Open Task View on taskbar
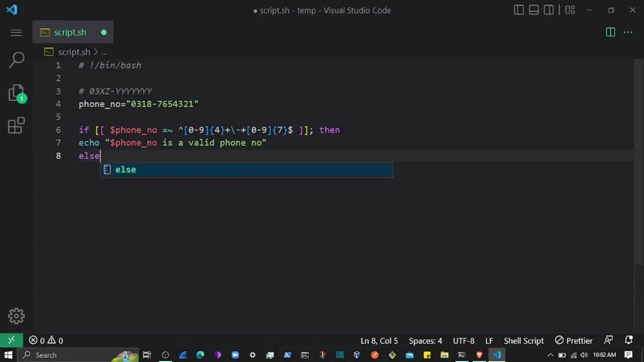The height and width of the screenshot is (362, 644). [147, 355]
